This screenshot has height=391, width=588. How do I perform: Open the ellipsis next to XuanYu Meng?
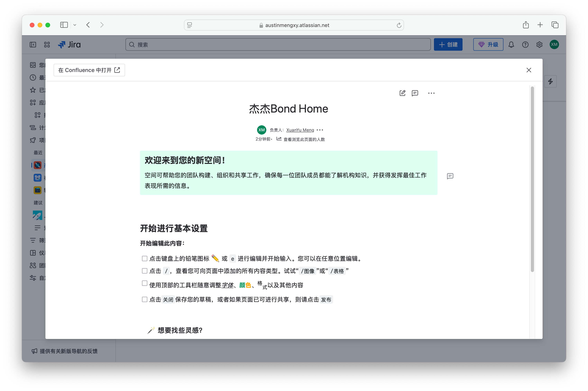320,130
